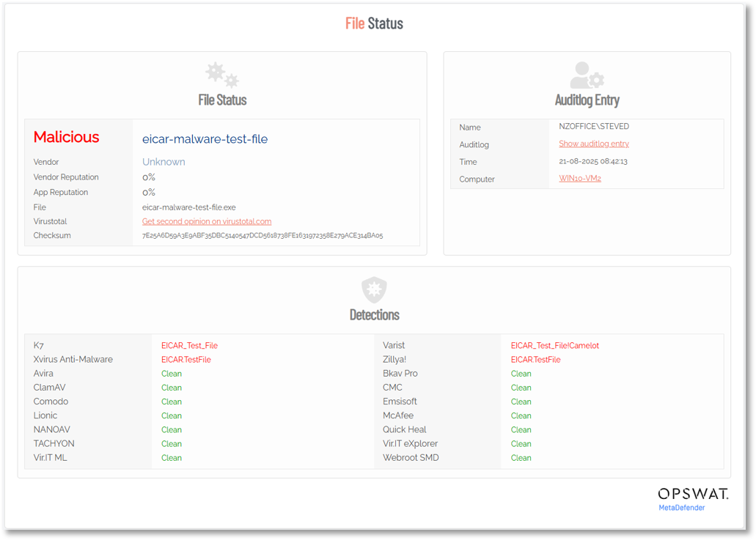Select the user name 'NZOFFICE\STEVED'
Viewport: 756px width, 540px height.
[594, 126]
